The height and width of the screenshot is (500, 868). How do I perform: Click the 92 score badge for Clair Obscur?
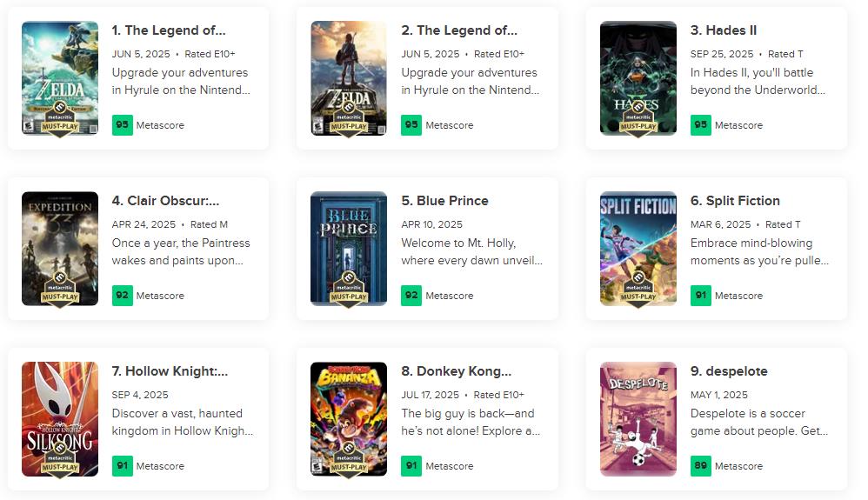(122, 296)
